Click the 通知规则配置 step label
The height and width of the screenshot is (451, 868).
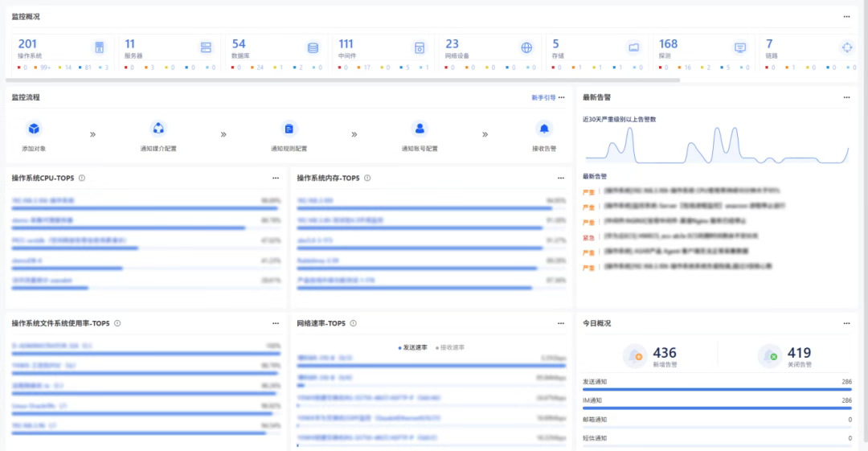coord(289,149)
